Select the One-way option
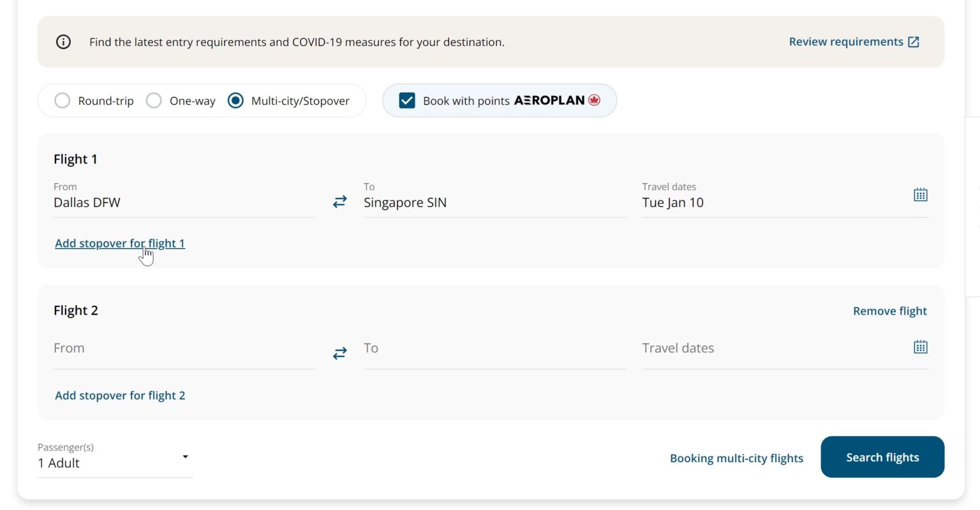The width and height of the screenshot is (980, 510). coord(153,100)
